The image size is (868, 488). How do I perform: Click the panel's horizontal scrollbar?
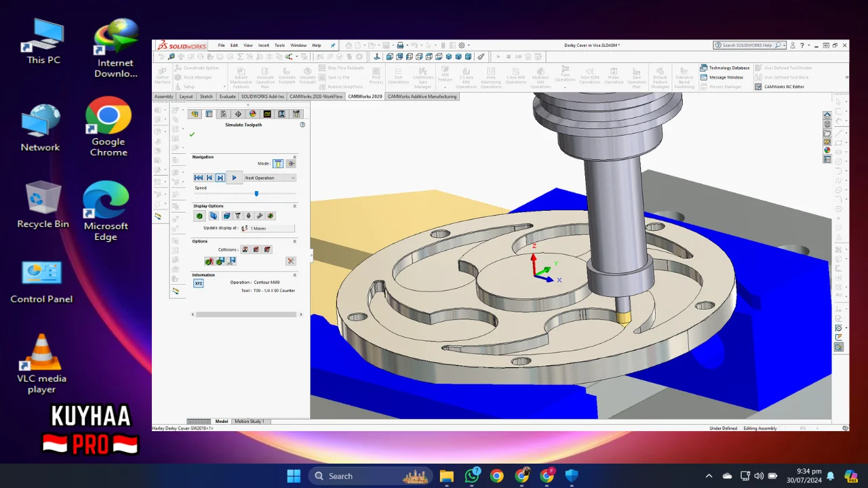click(x=248, y=314)
